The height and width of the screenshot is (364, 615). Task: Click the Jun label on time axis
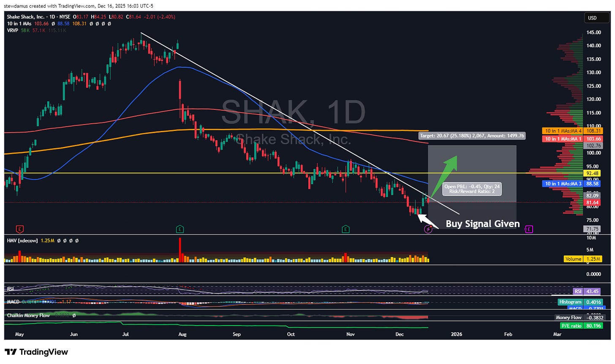point(73,334)
